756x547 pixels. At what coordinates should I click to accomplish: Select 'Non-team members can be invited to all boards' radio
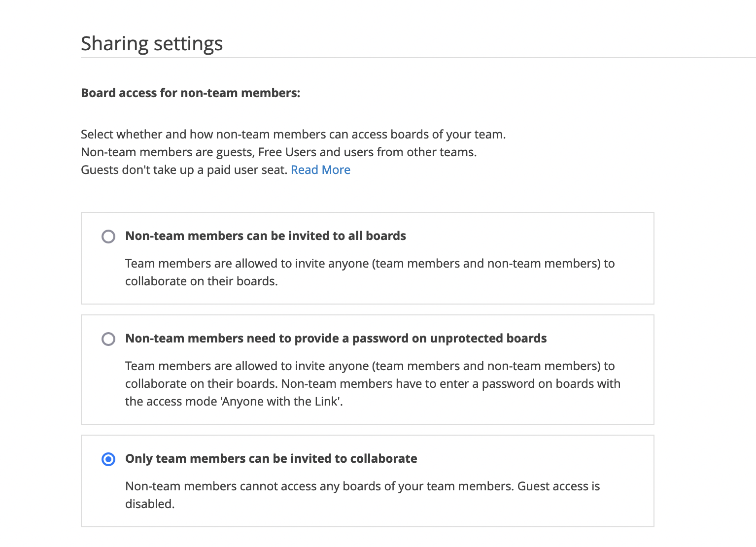click(108, 237)
